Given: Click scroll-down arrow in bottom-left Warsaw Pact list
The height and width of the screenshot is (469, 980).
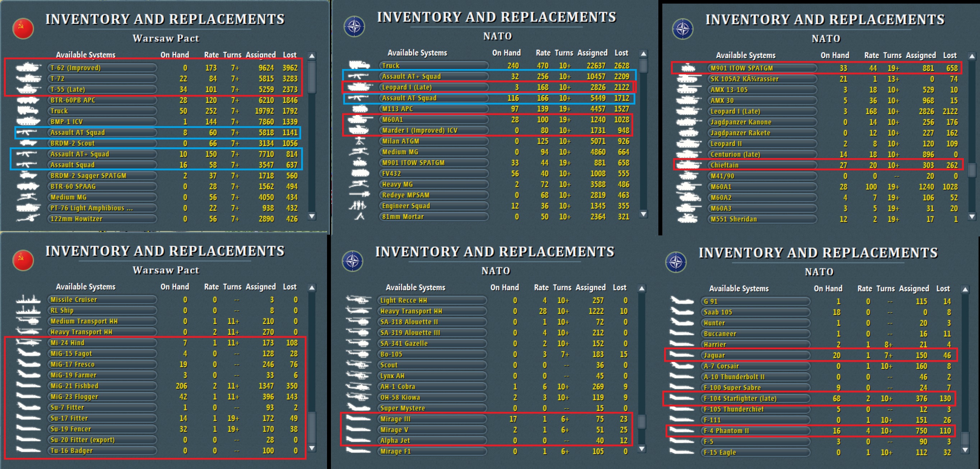Looking at the screenshot, I should coord(312,448).
